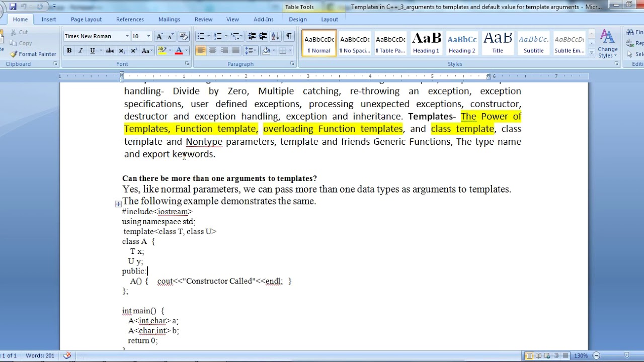The image size is (644, 362).
Task: Switch to Draft view
Action: point(566,355)
